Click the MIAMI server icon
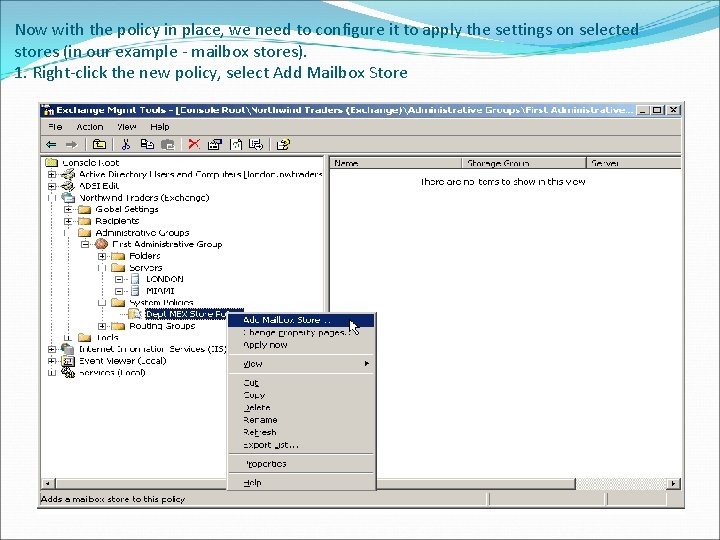The height and width of the screenshot is (540, 720). point(135,291)
